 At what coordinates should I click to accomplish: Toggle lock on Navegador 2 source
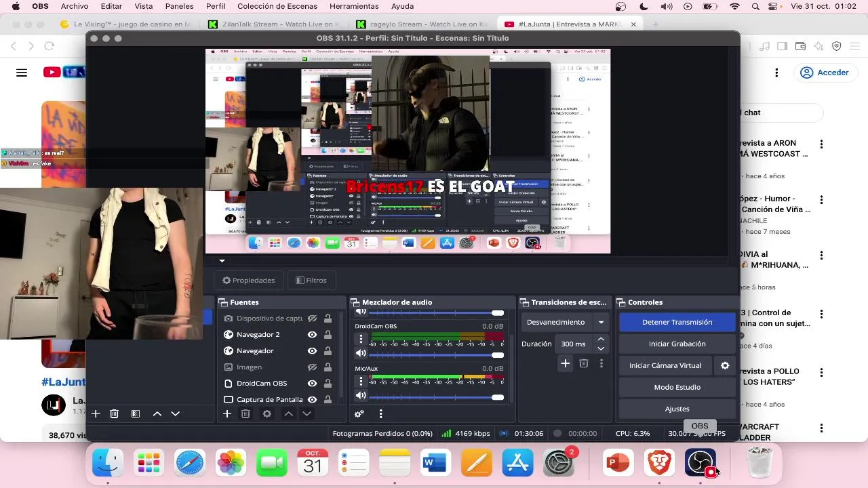pyautogui.click(x=328, y=335)
